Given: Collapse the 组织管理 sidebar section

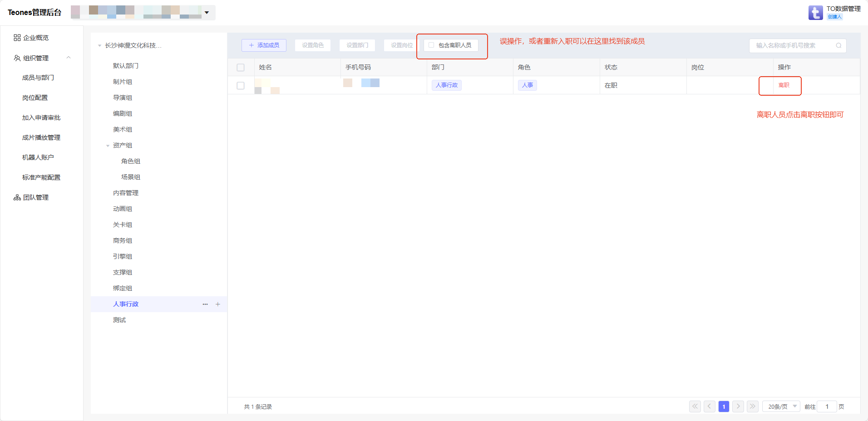Looking at the screenshot, I should point(69,58).
